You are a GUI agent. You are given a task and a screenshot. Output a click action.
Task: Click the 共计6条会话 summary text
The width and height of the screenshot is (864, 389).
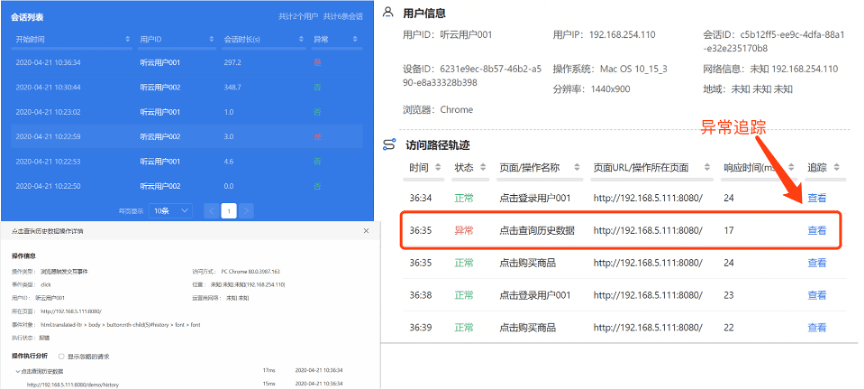[343, 17]
